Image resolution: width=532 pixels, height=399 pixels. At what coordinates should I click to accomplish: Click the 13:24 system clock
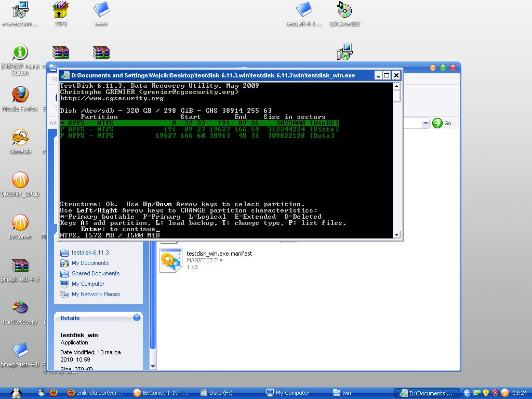click(520, 393)
